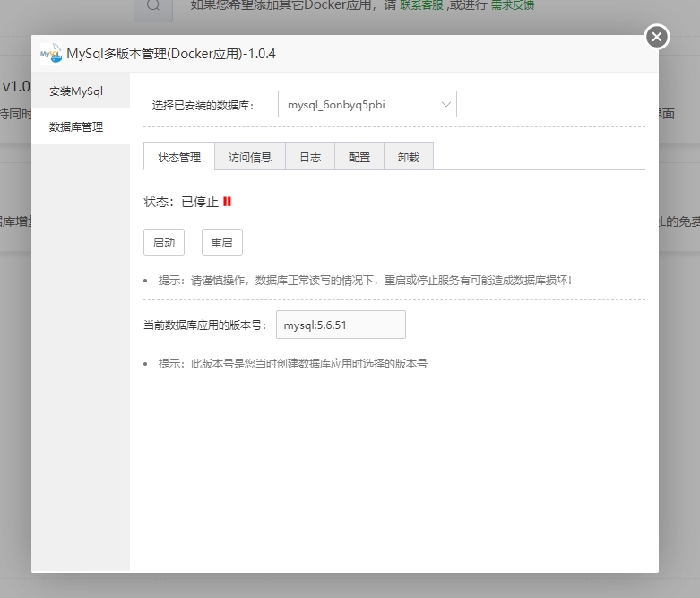Click the 选择已安装的数据库 label
Viewport: 700px width, 598px height.
tap(203, 106)
